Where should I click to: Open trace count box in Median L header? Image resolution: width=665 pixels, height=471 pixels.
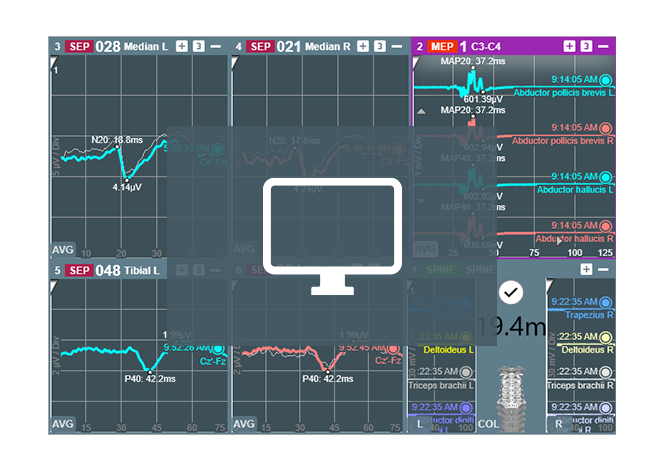tap(198, 46)
